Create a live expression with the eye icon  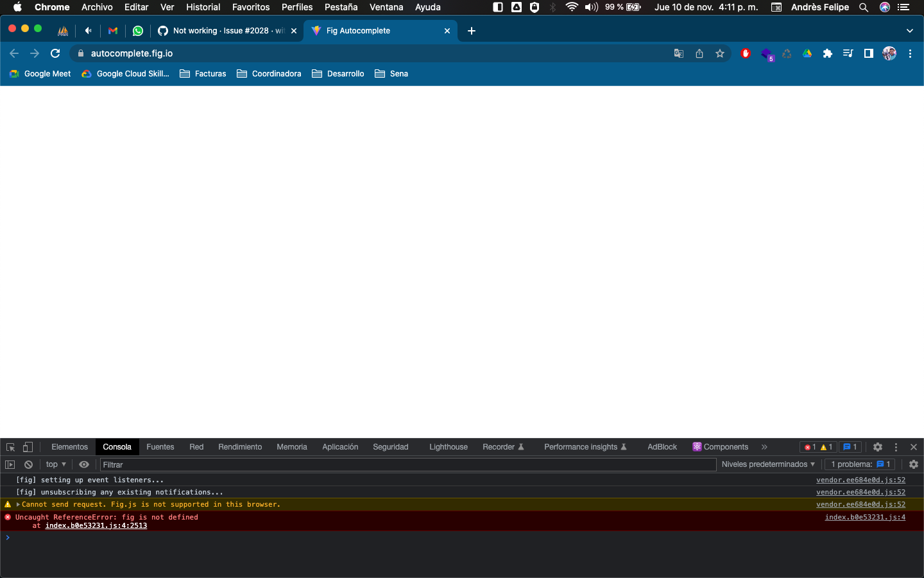(x=83, y=464)
